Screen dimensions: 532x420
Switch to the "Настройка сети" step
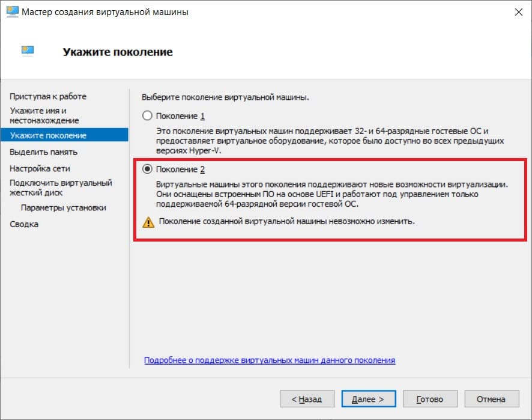coord(41,168)
